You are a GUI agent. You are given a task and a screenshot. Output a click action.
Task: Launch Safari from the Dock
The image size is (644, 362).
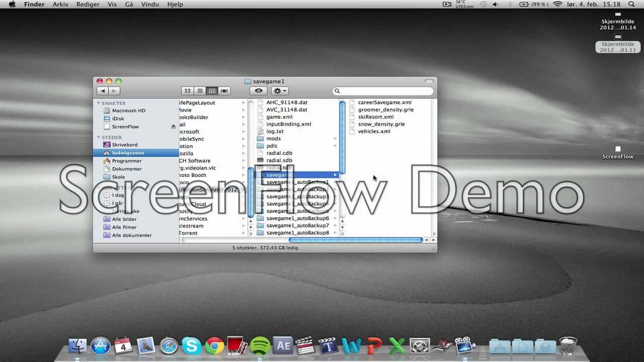point(169,346)
